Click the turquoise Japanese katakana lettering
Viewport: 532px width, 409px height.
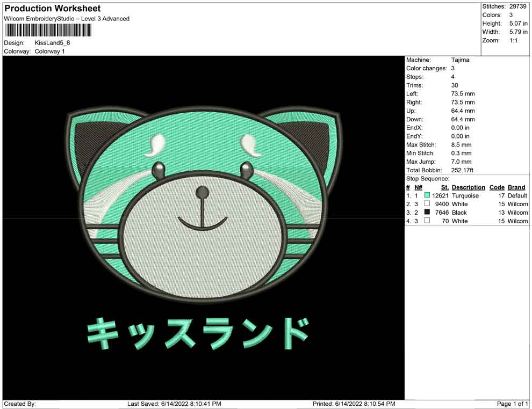click(198, 333)
